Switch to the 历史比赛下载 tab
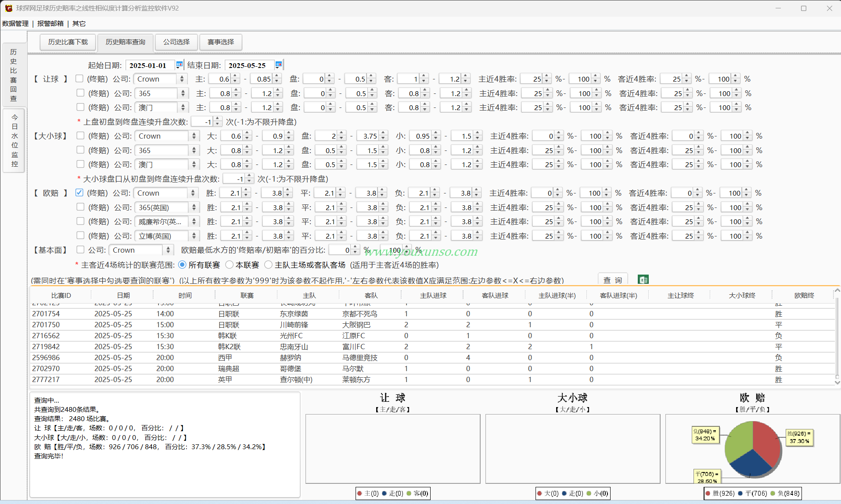 pyautogui.click(x=68, y=42)
